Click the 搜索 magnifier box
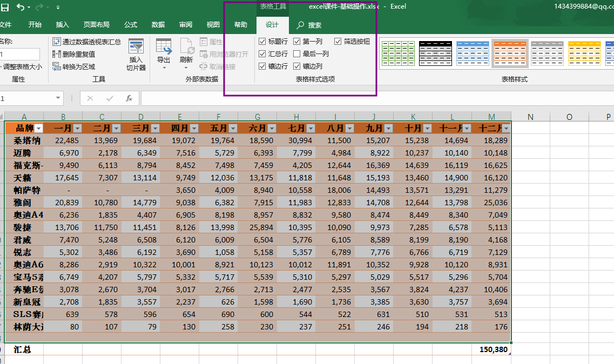This screenshot has width=614, height=364. [x=309, y=25]
